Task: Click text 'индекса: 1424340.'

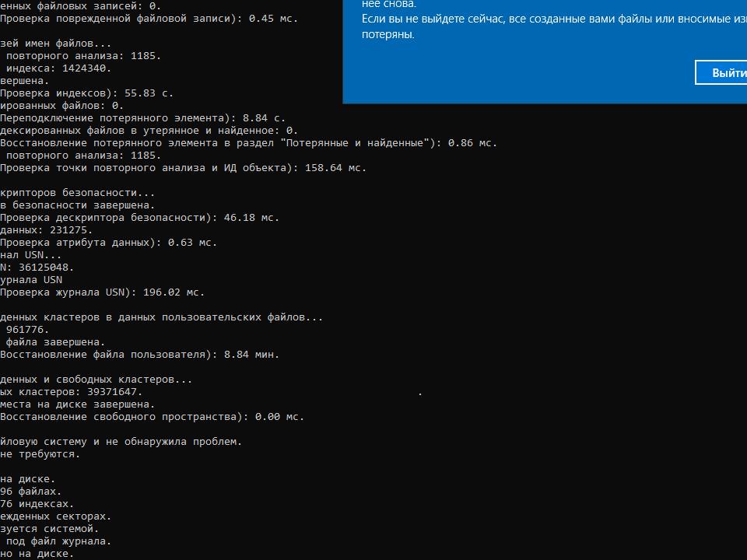Action: tap(58, 68)
